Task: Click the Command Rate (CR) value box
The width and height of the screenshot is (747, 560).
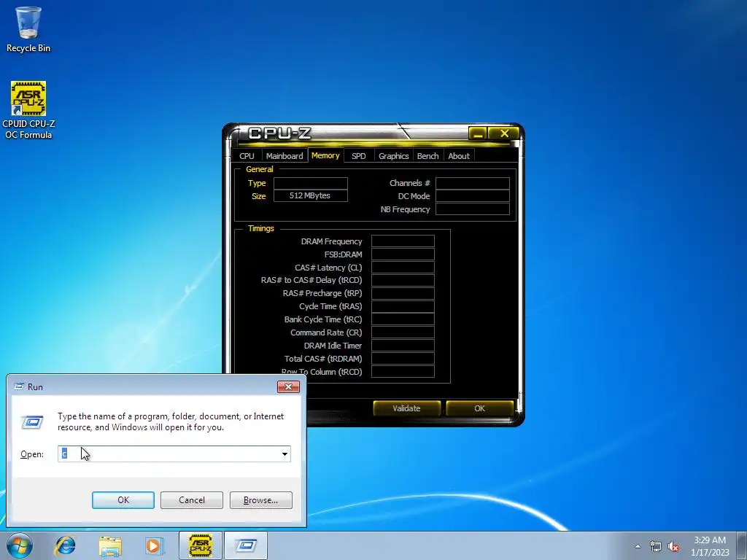Action: 403,332
